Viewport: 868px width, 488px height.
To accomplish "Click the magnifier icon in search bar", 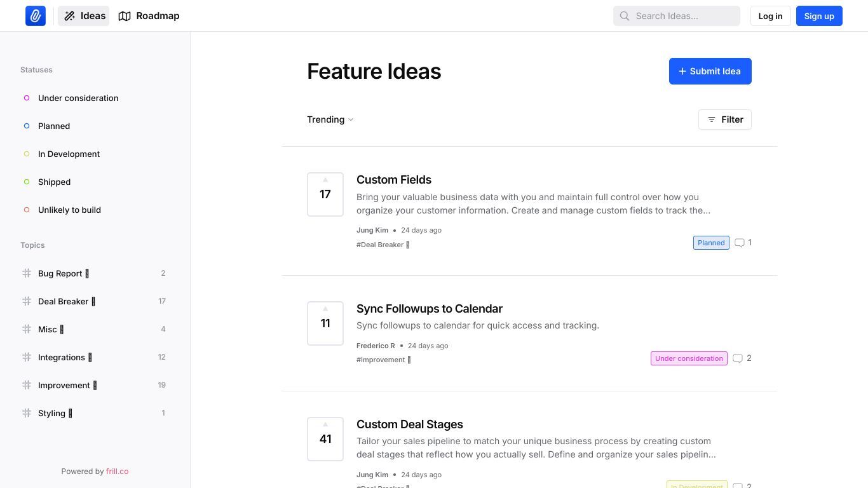I will pyautogui.click(x=625, y=16).
